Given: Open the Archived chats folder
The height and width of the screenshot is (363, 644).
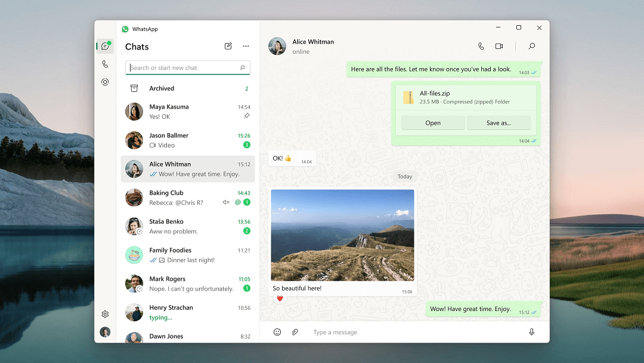Looking at the screenshot, I should coord(162,88).
